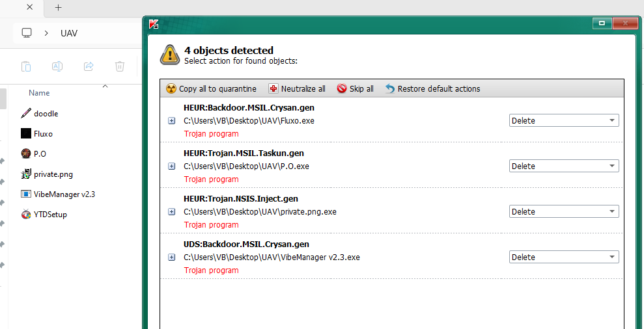Click path ending in VibeManager v2.3.exe
The width and height of the screenshot is (644, 329).
pyautogui.click(x=272, y=257)
